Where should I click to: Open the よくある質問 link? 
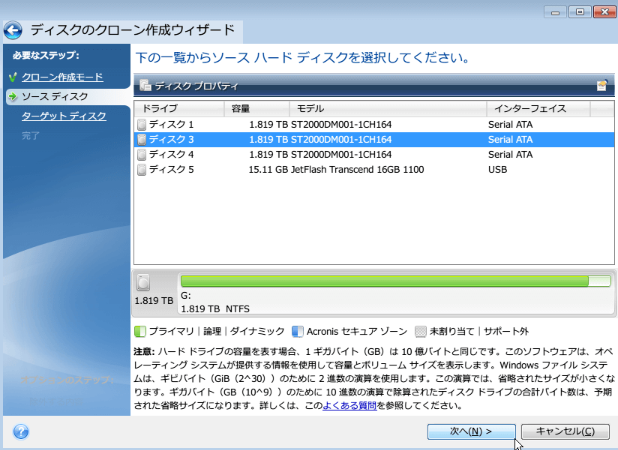(350, 405)
